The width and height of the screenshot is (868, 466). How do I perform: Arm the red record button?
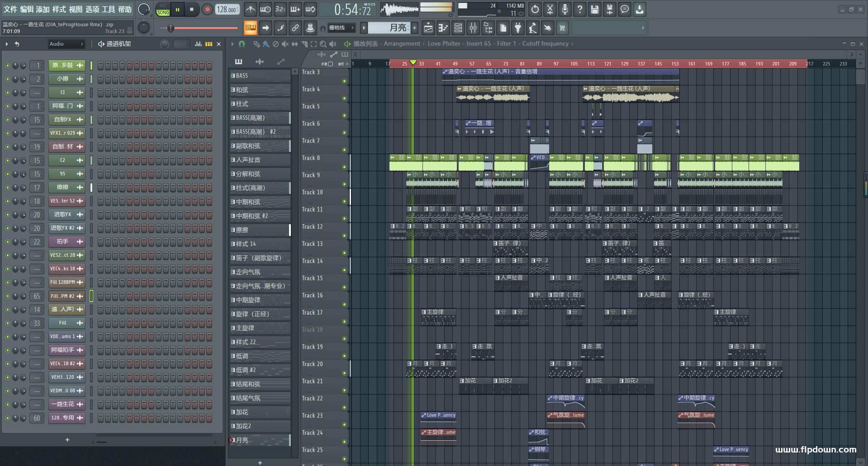[x=207, y=9]
